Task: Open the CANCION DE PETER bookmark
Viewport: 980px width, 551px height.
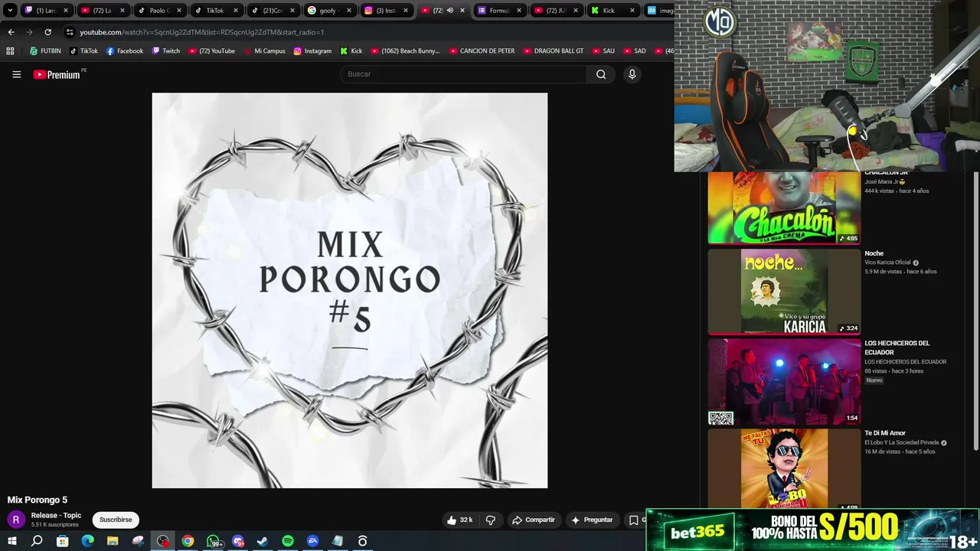Action: pyautogui.click(x=482, y=51)
